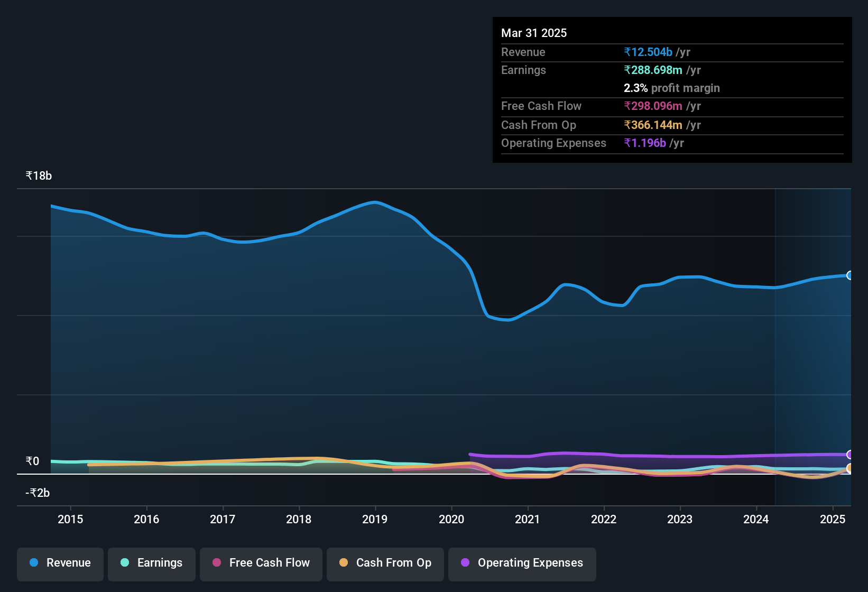Select the purple Operating Expenses endpoint marker

[x=849, y=455]
